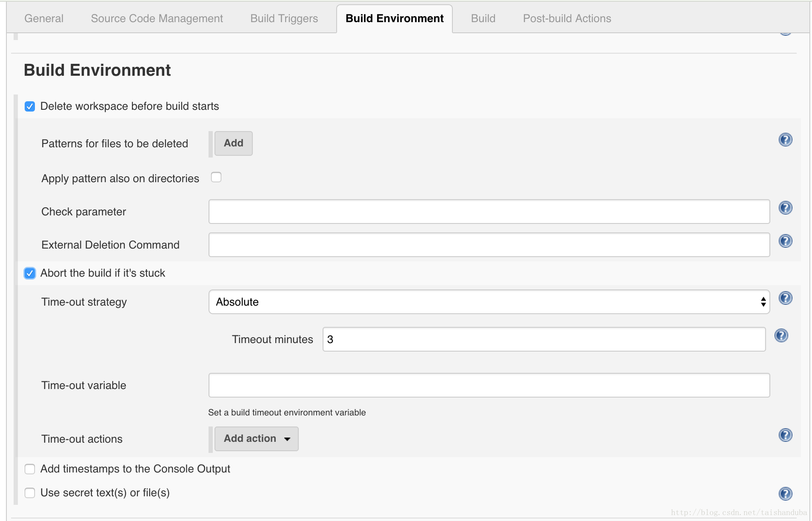Image resolution: width=812 pixels, height=521 pixels.
Task: Click the Patterns for files to be deleted label
Action: coord(114,143)
